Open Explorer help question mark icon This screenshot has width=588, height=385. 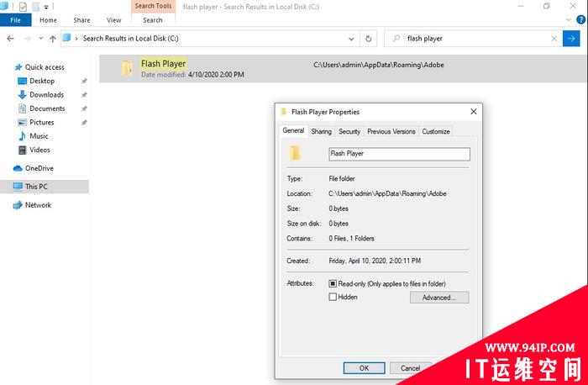(581, 20)
